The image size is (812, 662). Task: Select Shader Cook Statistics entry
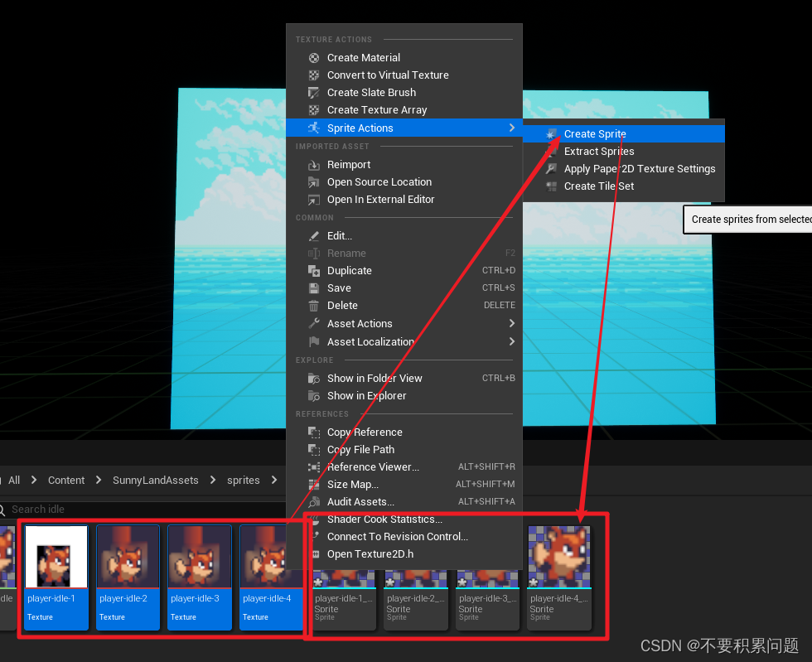[404, 519]
